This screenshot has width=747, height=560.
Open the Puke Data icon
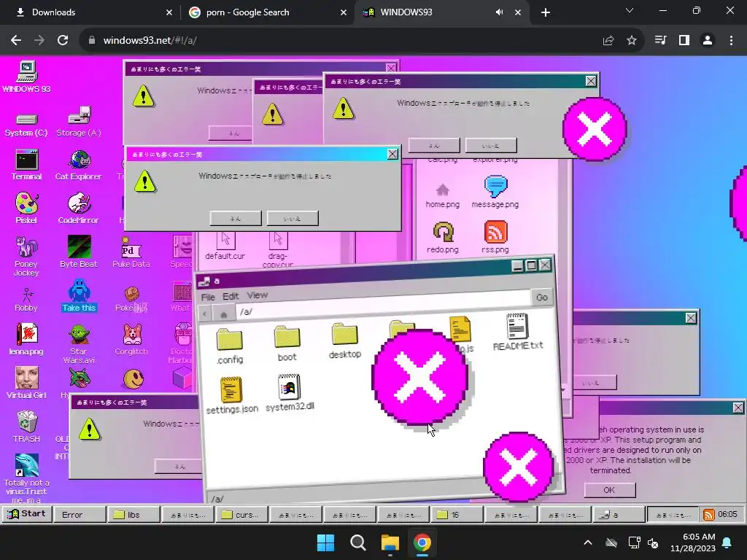coord(131,253)
